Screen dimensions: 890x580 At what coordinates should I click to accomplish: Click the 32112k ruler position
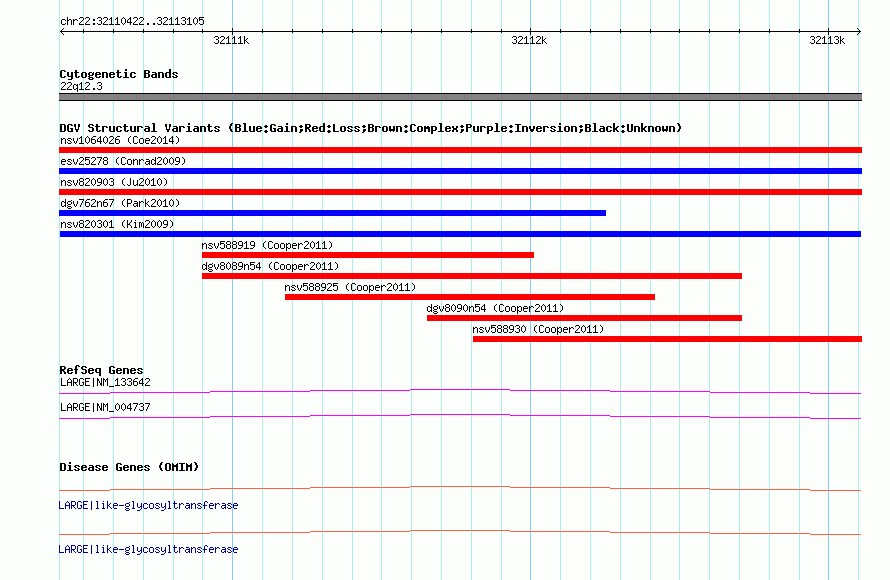tap(530, 40)
